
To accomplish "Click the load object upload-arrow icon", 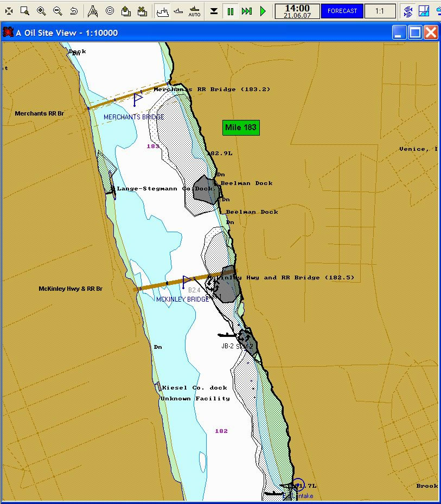I will 126,11.
